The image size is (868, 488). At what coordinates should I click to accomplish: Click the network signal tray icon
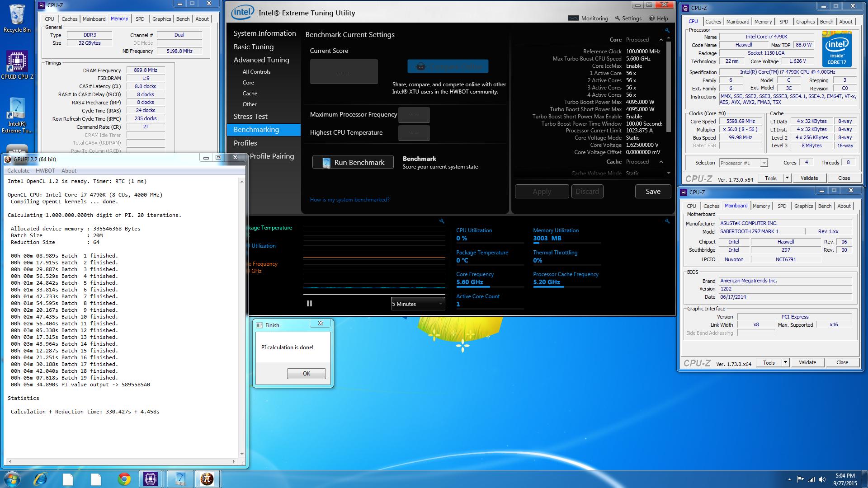pos(811,479)
